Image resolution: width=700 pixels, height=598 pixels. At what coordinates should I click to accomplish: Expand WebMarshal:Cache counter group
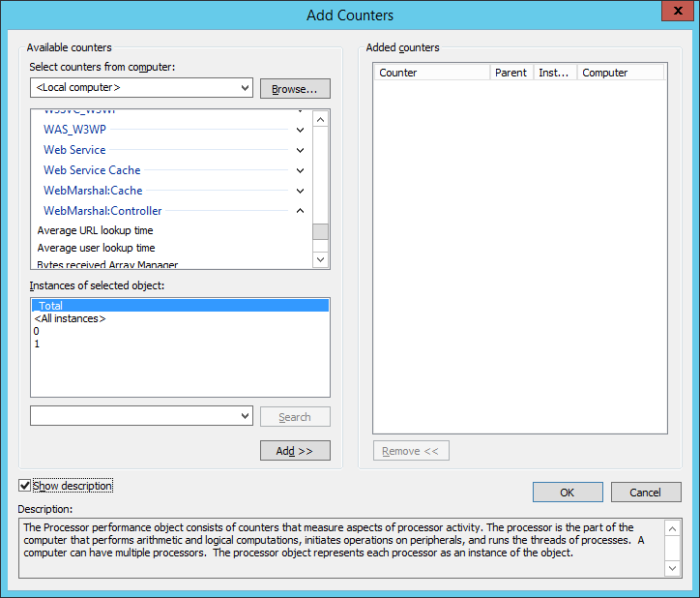(x=300, y=191)
